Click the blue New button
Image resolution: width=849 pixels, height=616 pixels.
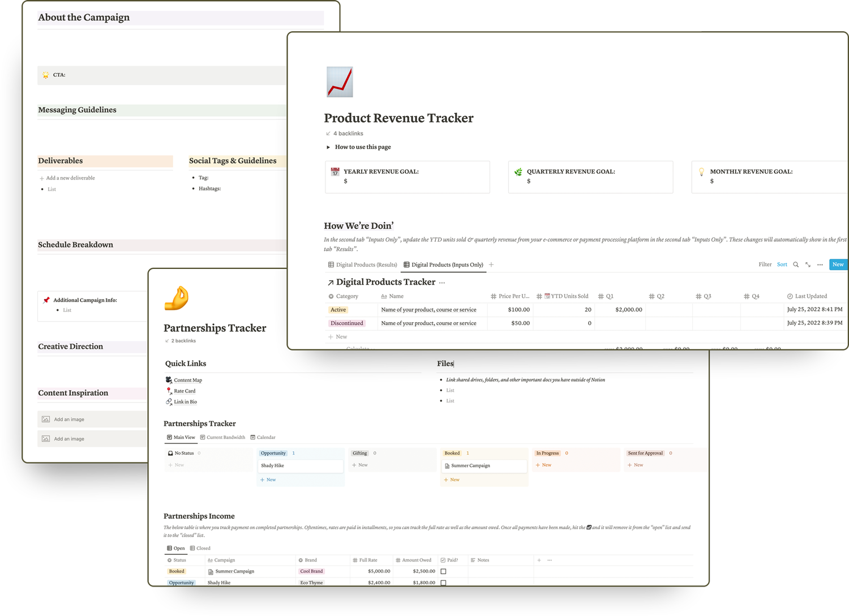(x=838, y=264)
